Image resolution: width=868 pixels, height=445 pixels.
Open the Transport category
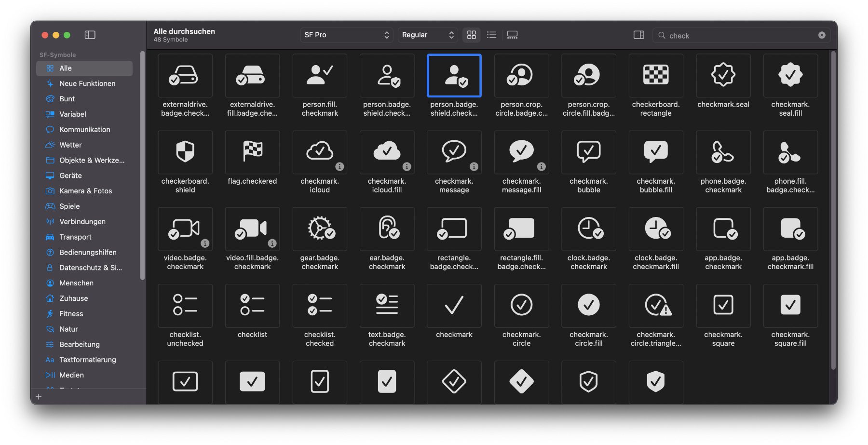84,237
